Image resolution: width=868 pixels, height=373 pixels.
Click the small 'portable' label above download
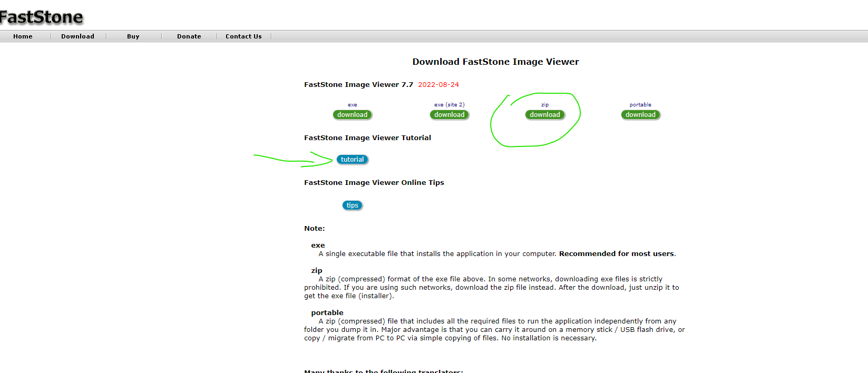point(640,105)
